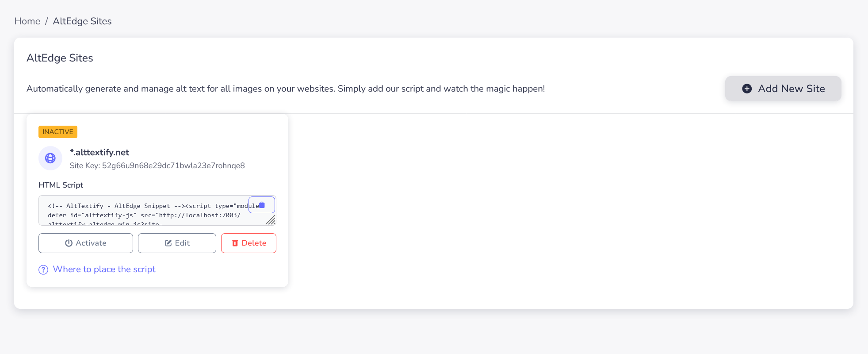
Task: Navigate to Home via the breadcrumb
Action: coord(27,21)
